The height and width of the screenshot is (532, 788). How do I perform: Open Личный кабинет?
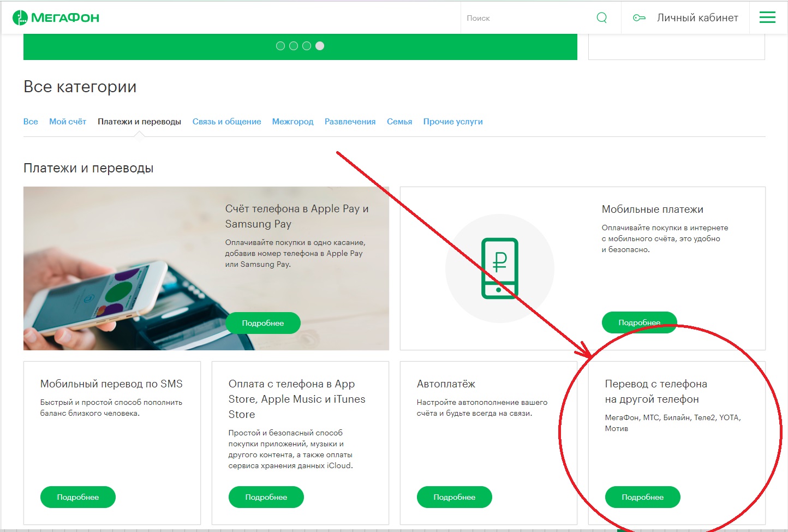[697, 18]
